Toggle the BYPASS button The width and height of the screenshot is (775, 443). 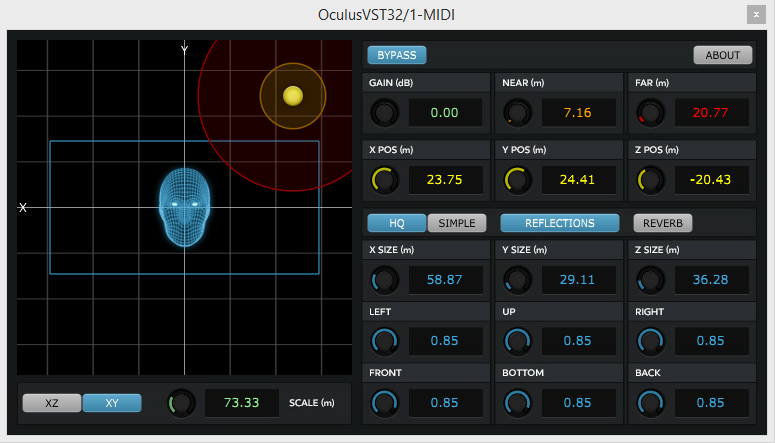pyautogui.click(x=397, y=55)
